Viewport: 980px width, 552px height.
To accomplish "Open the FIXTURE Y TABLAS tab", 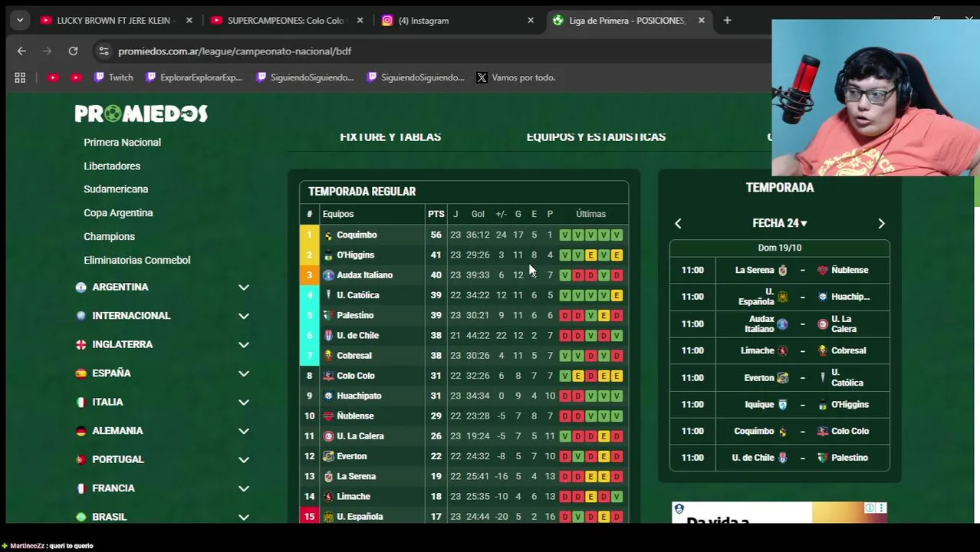I will (390, 136).
